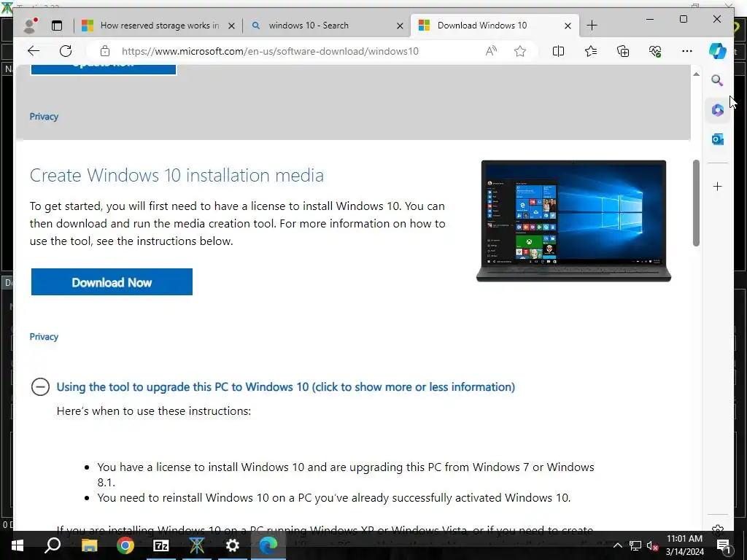The image size is (747, 560).
Task: Close the How reserved storage works tab
Action: 231,26
